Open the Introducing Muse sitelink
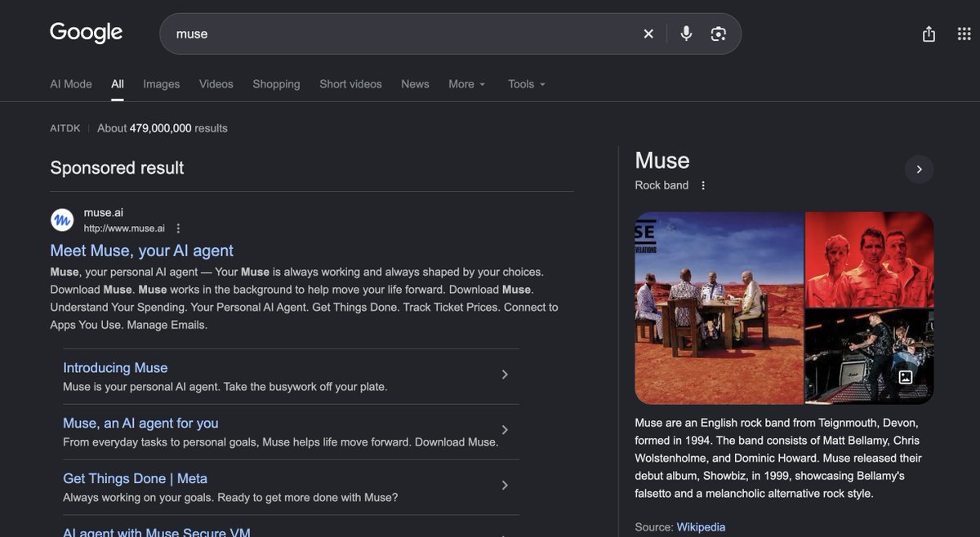Screen dimensions: 980x537 tap(115, 368)
